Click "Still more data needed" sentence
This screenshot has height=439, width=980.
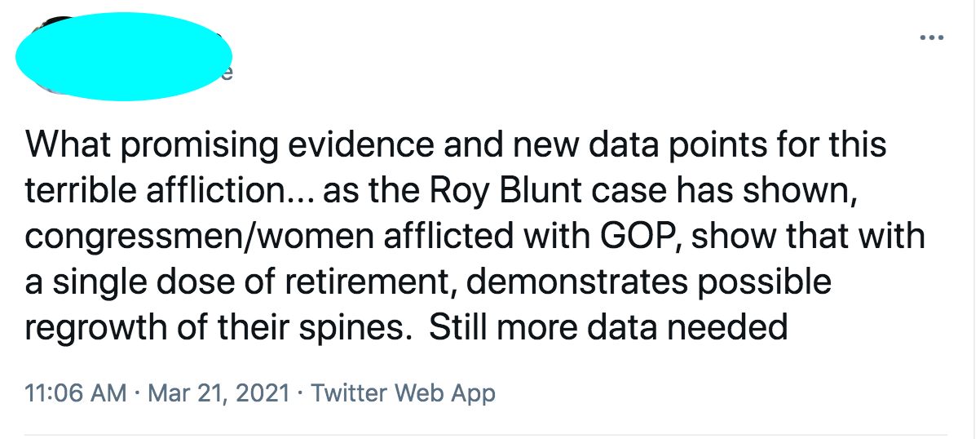pyautogui.click(x=607, y=326)
